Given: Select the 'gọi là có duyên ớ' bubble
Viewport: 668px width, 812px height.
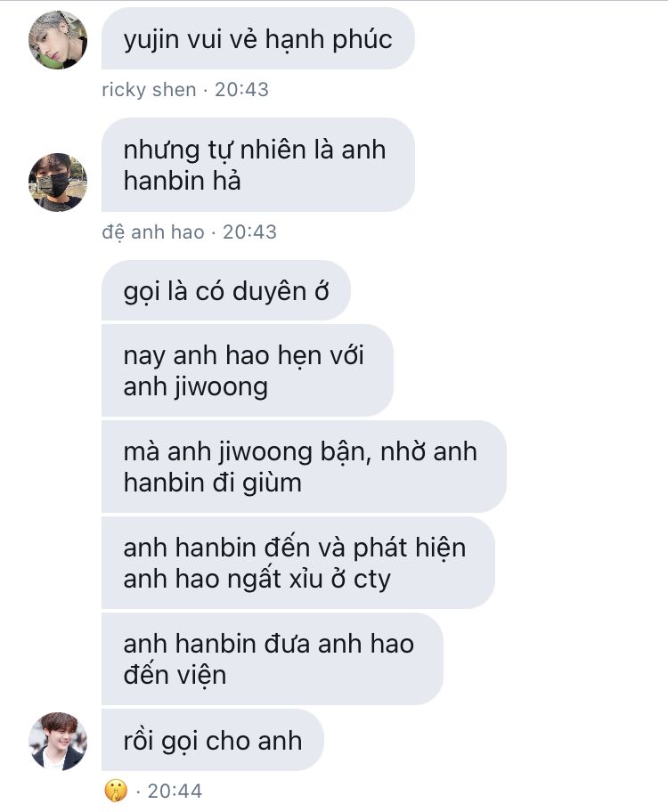Looking at the screenshot, I should (226, 290).
